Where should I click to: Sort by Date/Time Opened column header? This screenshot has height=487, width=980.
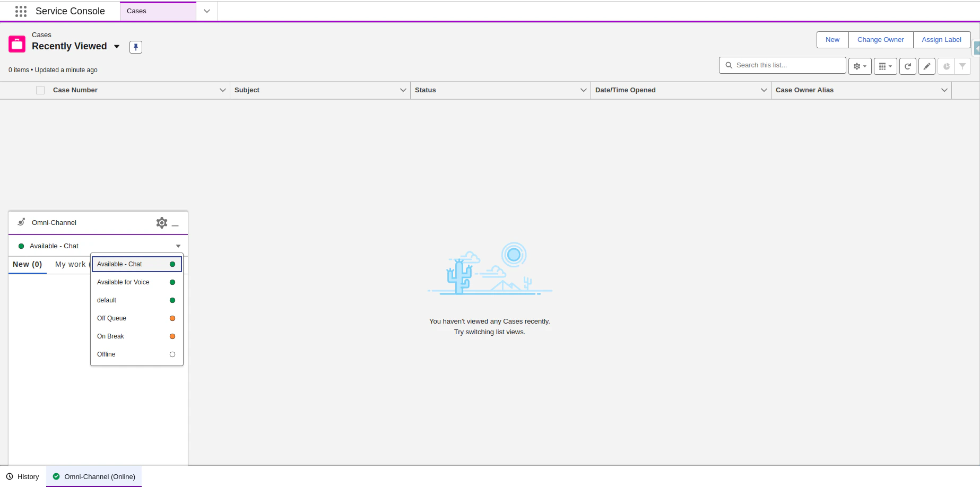tap(626, 90)
